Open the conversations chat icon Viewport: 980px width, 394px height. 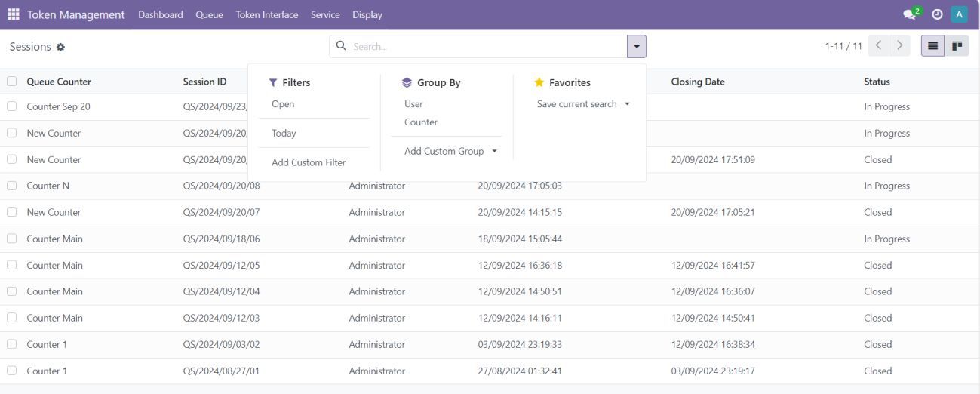[x=911, y=14]
